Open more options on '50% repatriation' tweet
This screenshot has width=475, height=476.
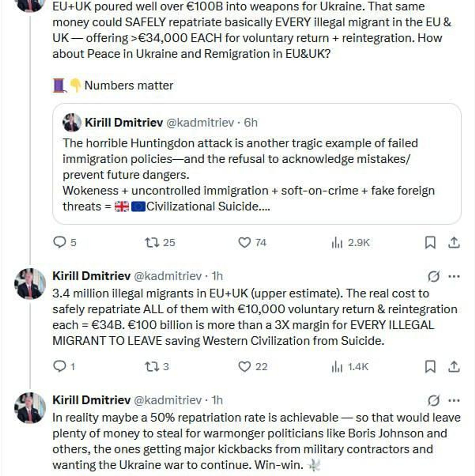click(x=454, y=400)
